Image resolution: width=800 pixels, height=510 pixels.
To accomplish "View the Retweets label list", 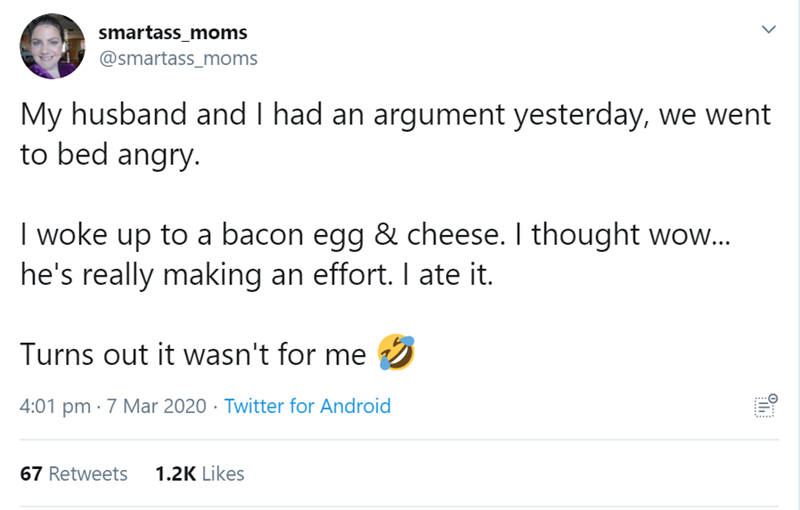I will [x=88, y=473].
